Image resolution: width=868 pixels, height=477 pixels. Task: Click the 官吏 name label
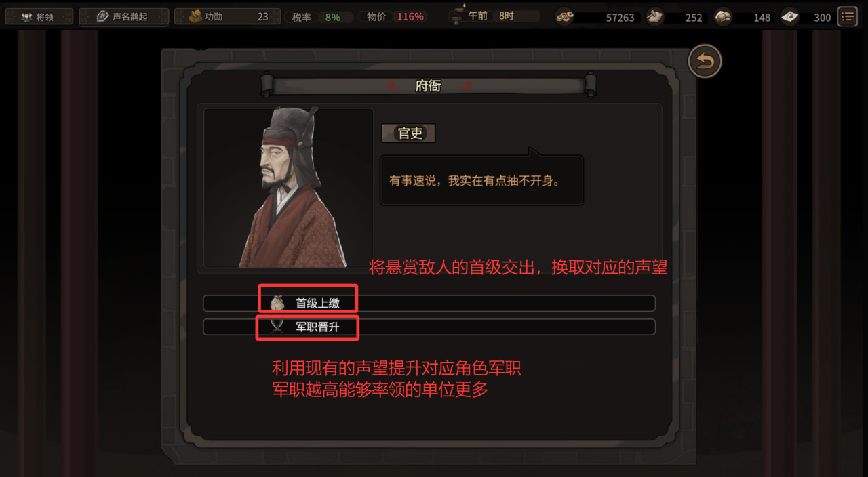point(409,133)
